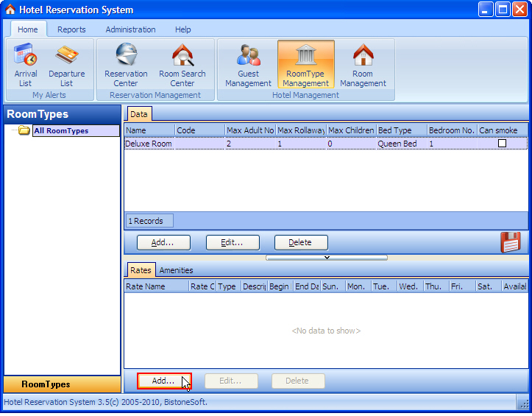Sort by Bed Type column header
This screenshot has height=416, width=532.
[400, 130]
